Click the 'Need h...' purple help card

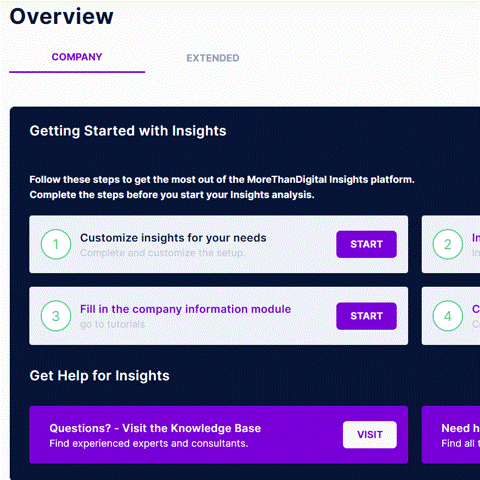coord(451,435)
